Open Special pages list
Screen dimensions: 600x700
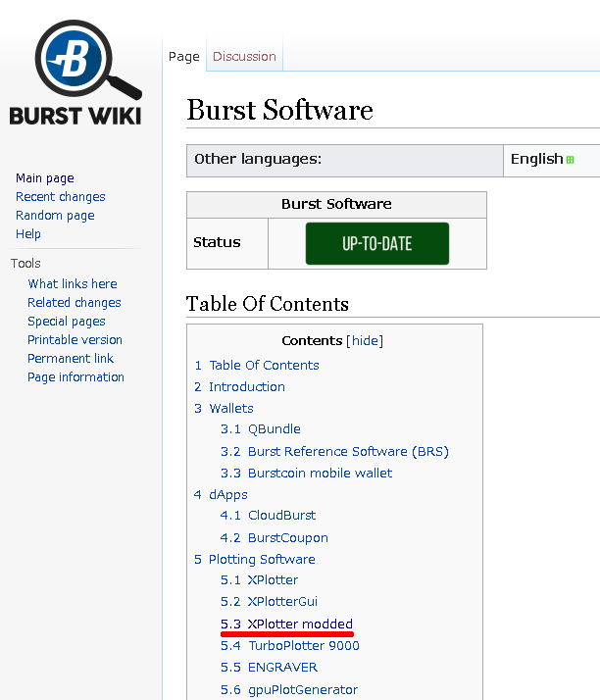(66, 322)
